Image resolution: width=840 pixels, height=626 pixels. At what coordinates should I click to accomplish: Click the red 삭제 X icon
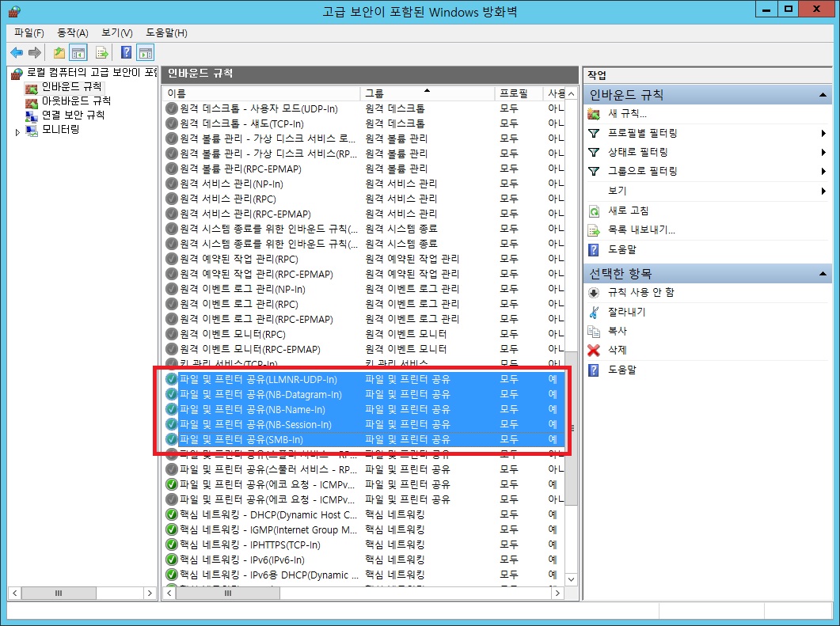point(594,351)
